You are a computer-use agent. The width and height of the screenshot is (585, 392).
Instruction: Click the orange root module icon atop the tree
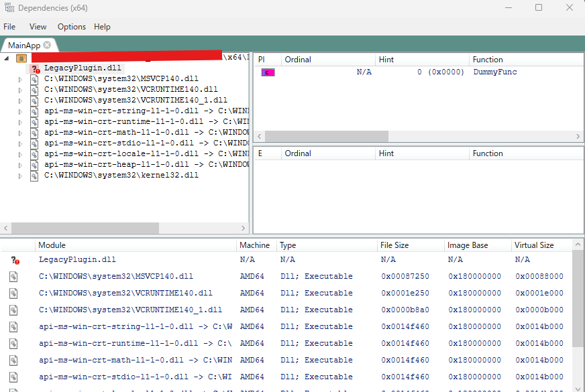pos(22,59)
